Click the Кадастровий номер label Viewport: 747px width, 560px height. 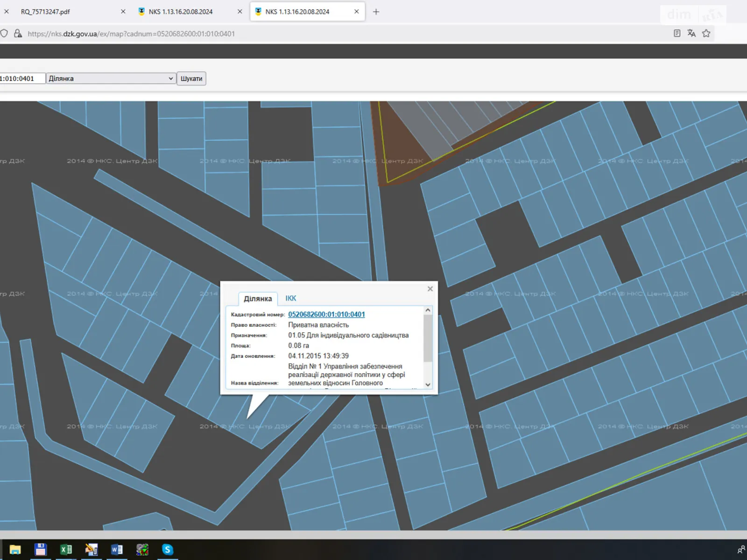258,315
